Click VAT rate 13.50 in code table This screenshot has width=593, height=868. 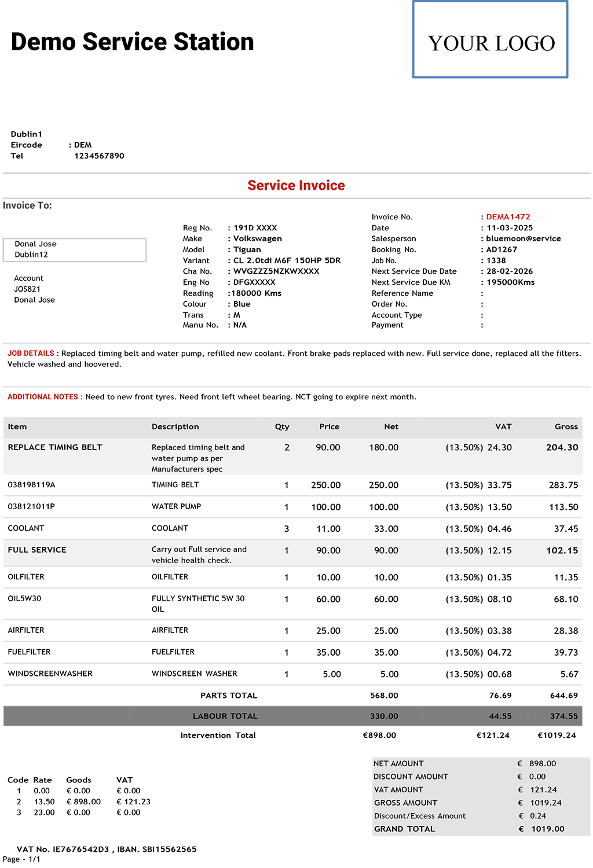pyautogui.click(x=44, y=801)
